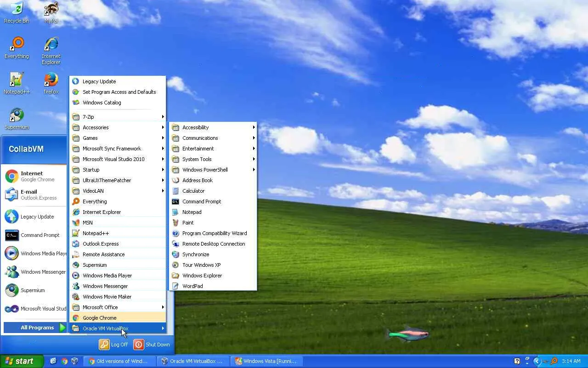This screenshot has height=368, width=588.
Task: Select the Oracle VM VirtualBox menu folder
Action: [118, 328]
